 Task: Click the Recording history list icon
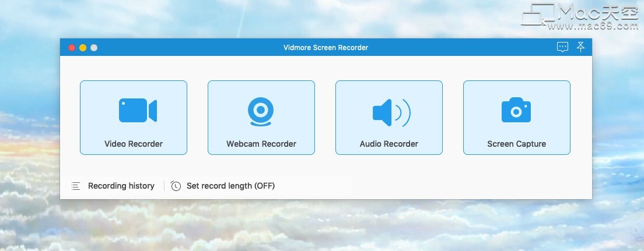coord(76,186)
